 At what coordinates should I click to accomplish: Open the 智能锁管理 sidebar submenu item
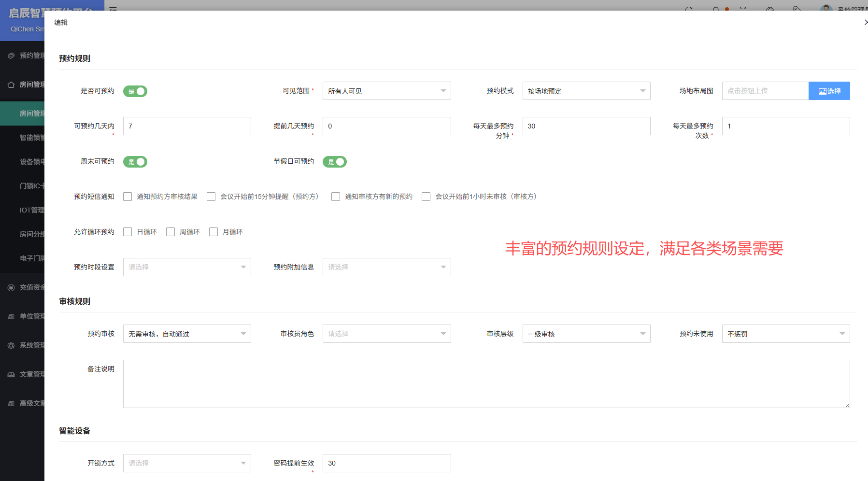click(x=32, y=138)
